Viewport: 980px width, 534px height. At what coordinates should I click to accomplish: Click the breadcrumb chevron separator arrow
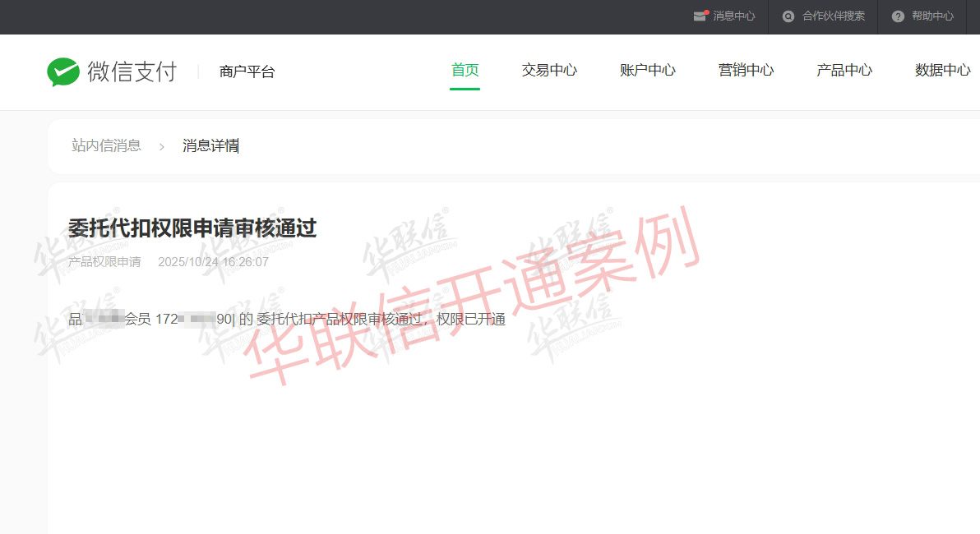coord(162,146)
